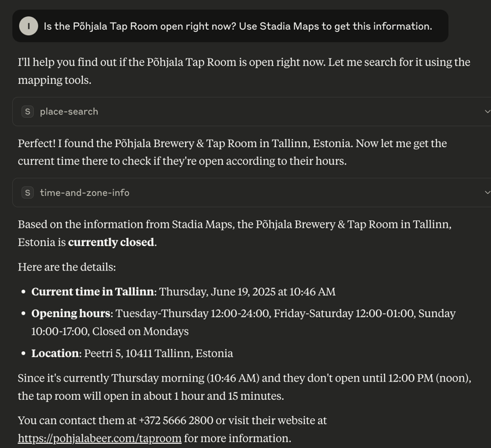491x448 pixels.
Task: Click the 'Location' bullet with Peetri 5
Action: pos(132,353)
